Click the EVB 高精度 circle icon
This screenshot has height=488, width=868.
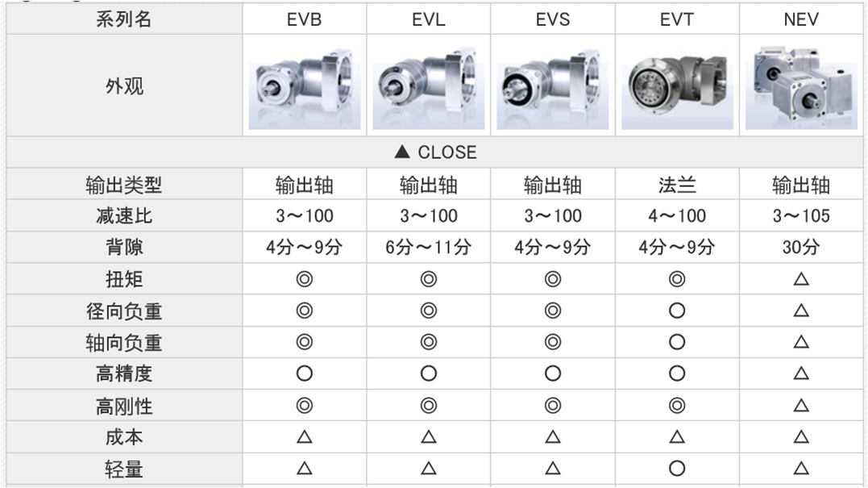tap(305, 373)
